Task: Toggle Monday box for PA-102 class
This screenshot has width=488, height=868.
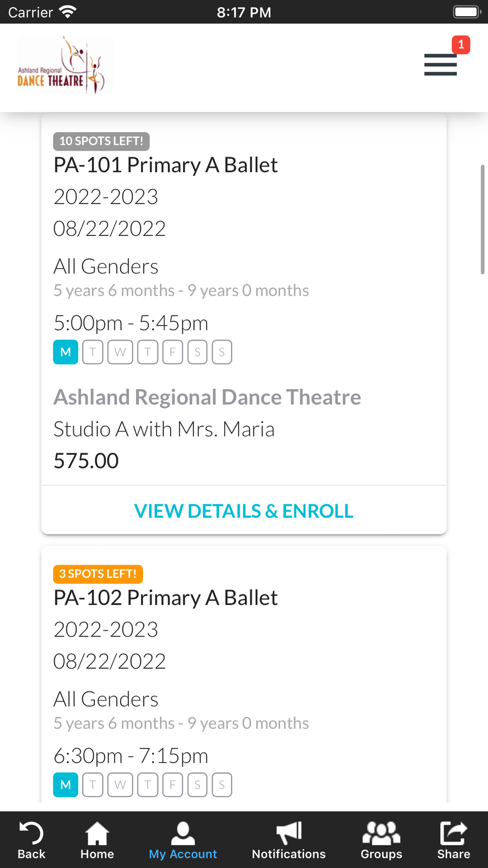Action: [x=65, y=785]
